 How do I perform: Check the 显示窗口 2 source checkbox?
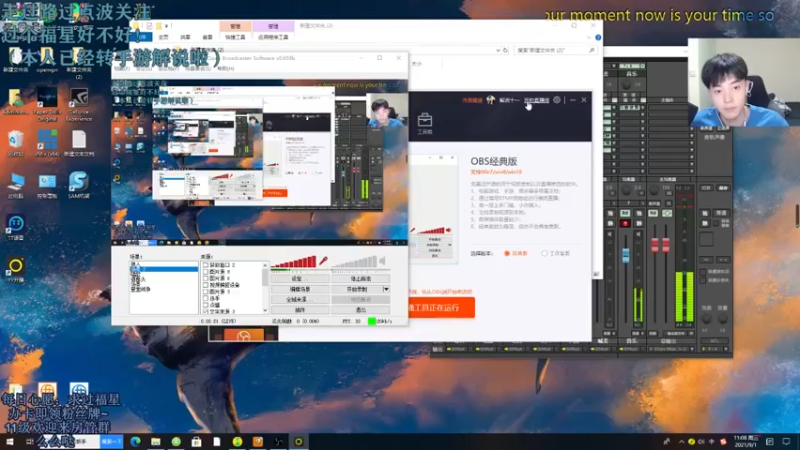[x=206, y=265]
